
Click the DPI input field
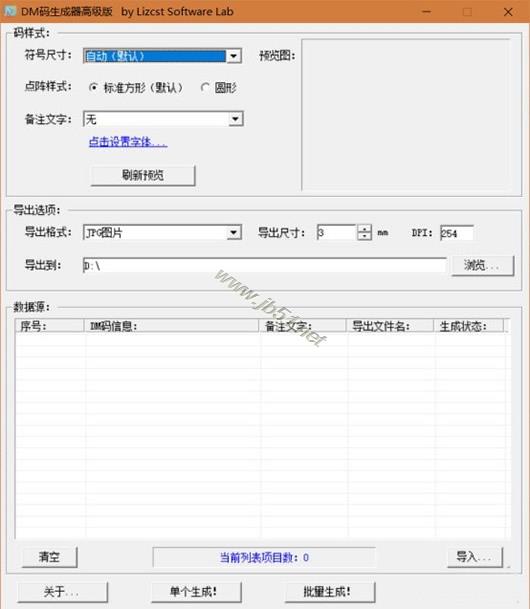457,233
